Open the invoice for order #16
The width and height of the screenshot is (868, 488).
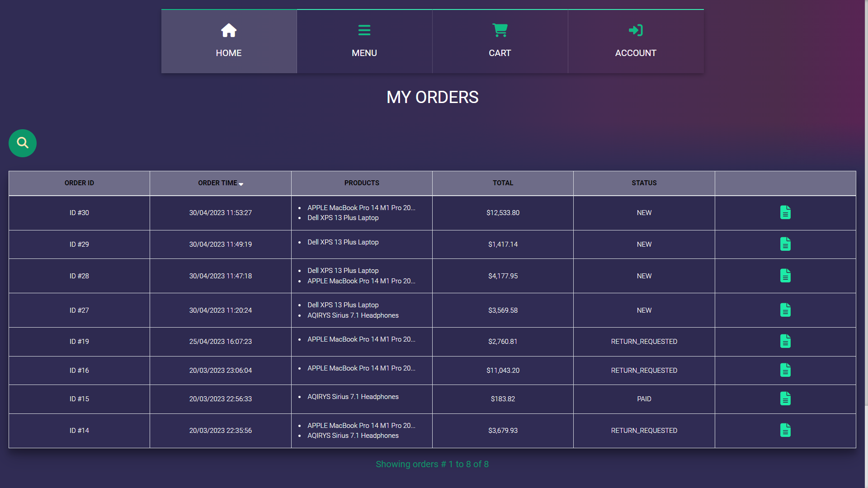785,370
